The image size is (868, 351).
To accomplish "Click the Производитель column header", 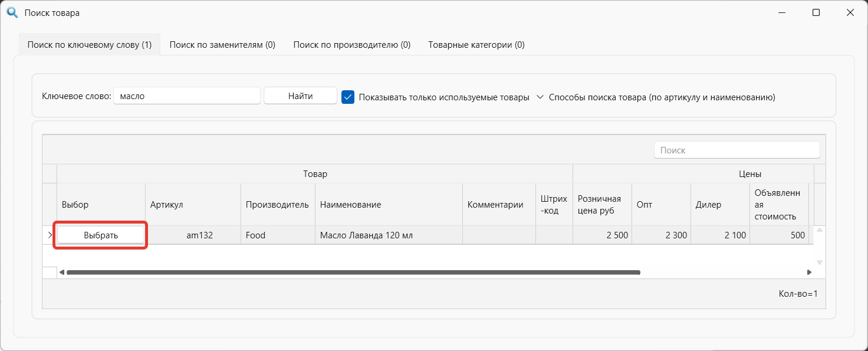I will (x=278, y=205).
